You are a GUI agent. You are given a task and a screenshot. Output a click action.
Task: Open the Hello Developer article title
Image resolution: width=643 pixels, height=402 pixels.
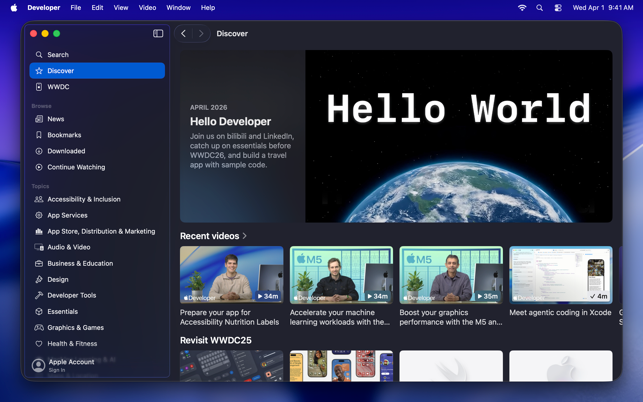pos(230,121)
